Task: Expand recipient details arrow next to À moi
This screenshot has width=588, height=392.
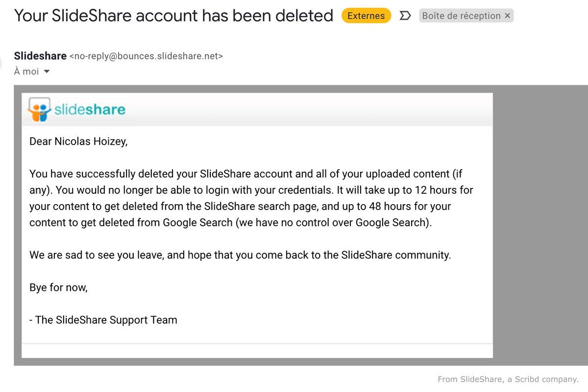Action: pyautogui.click(x=47, y=72)
